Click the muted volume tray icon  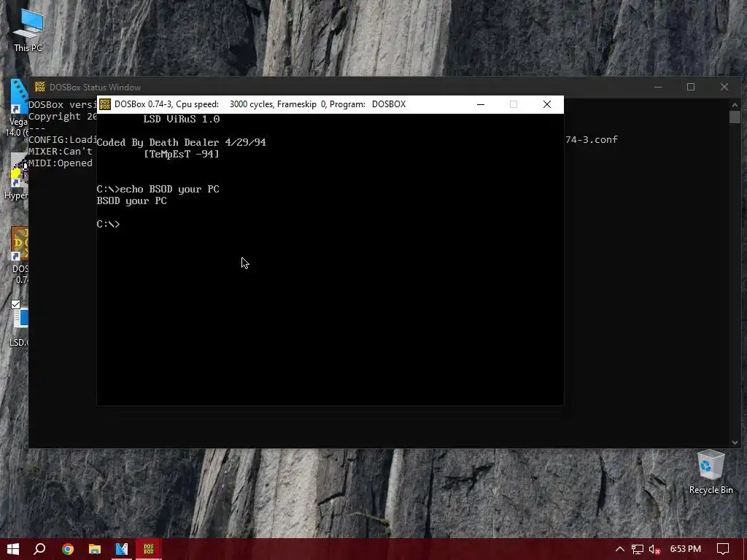click(654, 549)
